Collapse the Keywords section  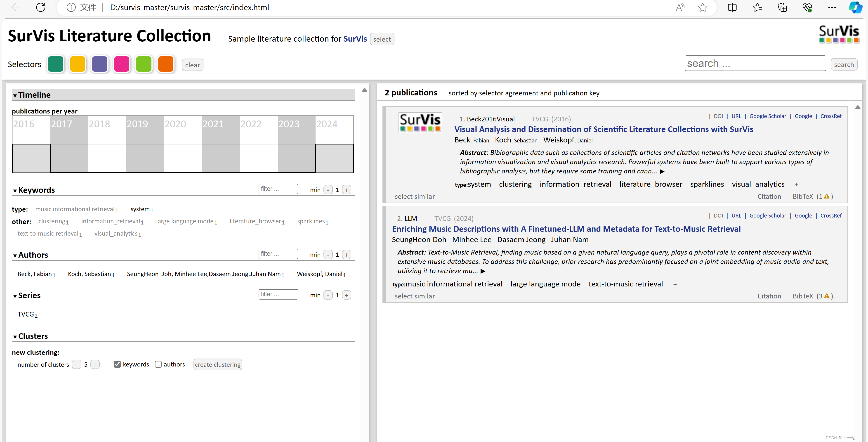point(15,191)
